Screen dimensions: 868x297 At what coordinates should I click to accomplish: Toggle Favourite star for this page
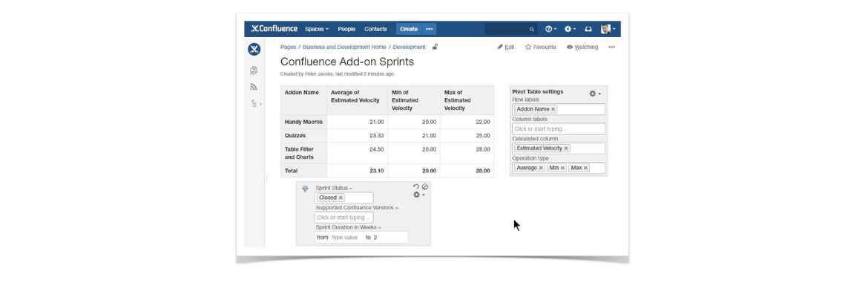point(541,47)
